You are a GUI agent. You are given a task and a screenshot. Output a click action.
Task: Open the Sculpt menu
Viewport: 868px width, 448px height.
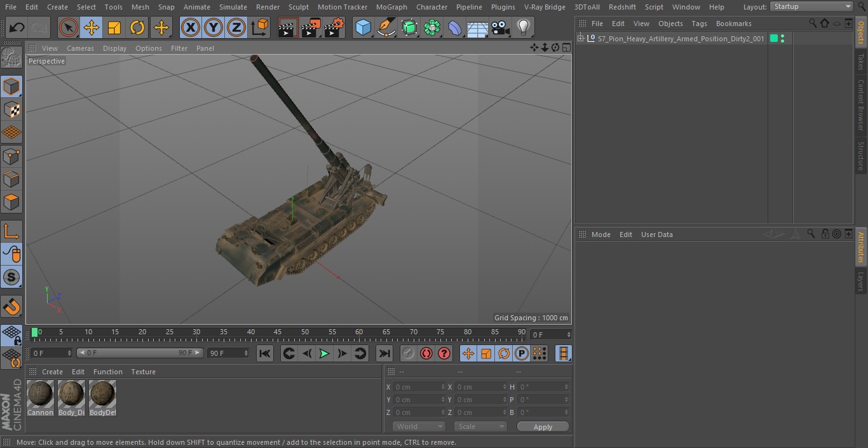coord(298,7)
